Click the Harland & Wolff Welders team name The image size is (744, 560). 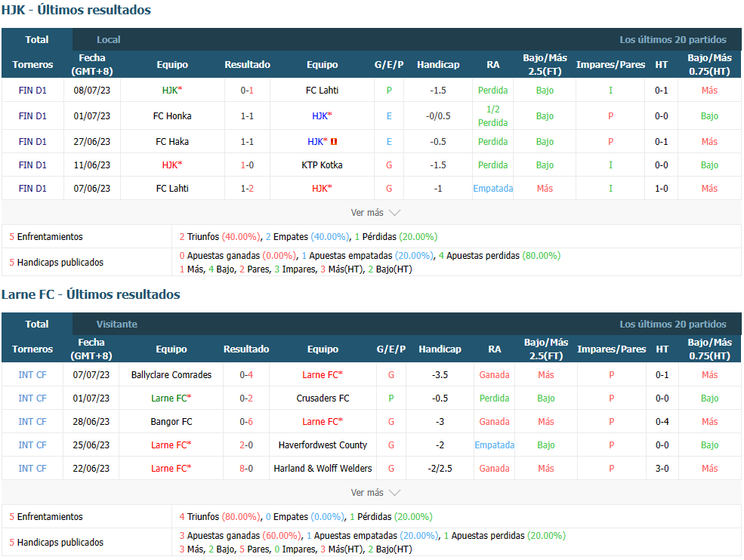point(323,469)
